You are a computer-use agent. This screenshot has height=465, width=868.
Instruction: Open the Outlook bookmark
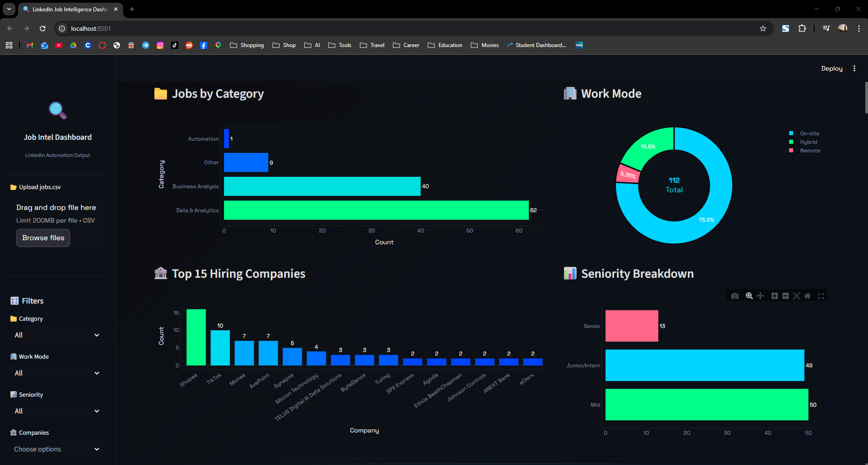(44, 45)
